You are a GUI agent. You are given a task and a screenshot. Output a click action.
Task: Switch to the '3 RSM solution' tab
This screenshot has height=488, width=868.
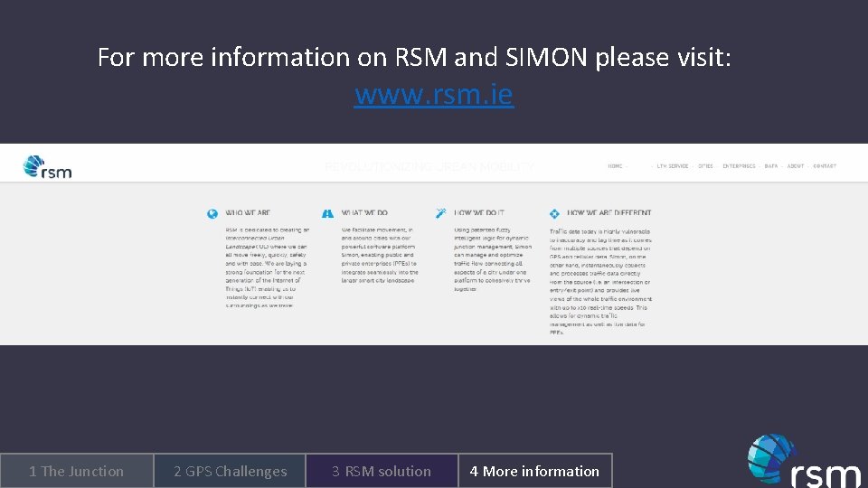click(x=382, y=471)
